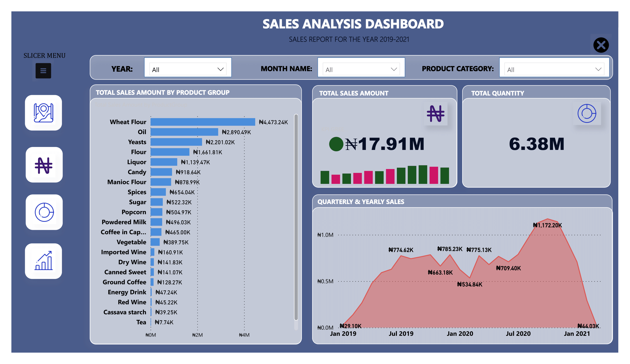Click the black X close icon
The image size is (630, 364).
pyautogui.click(x=601, y=45)
